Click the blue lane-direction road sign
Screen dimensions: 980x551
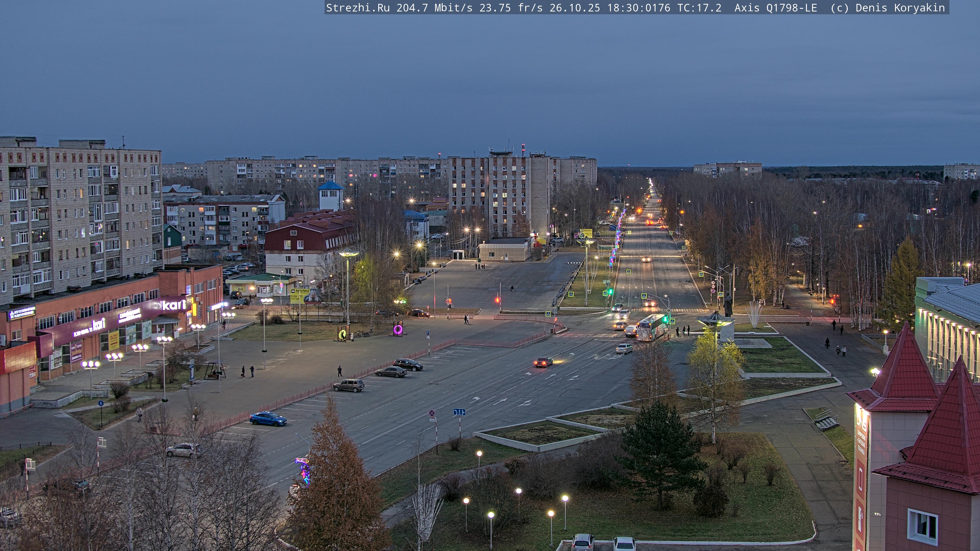(459, 412)
